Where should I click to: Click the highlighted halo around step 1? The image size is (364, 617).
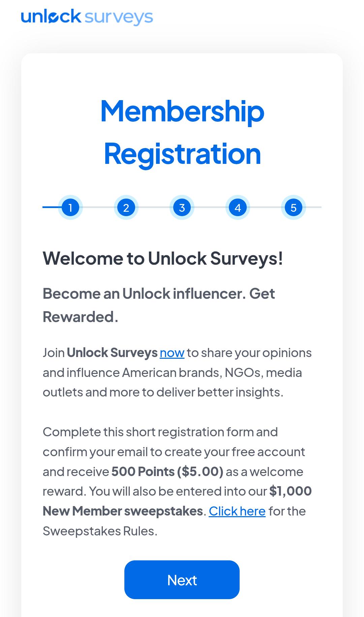[x=70, y=198]
